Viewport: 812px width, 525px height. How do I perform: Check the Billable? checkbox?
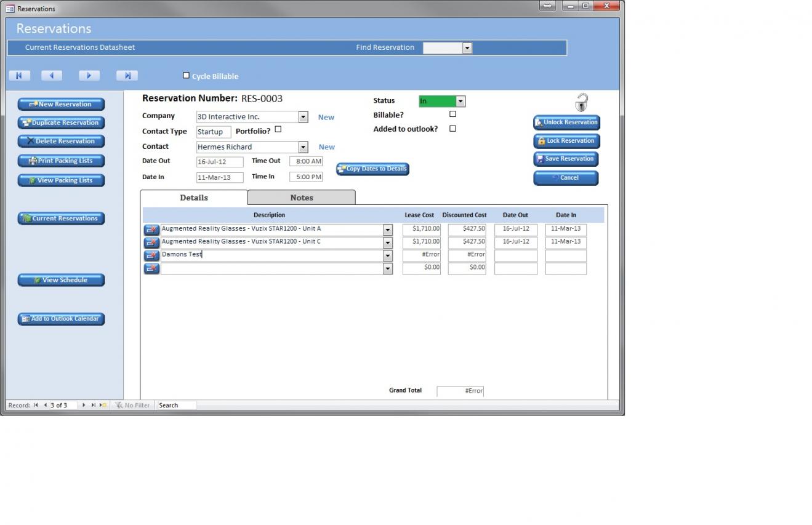tap(452, 114)
